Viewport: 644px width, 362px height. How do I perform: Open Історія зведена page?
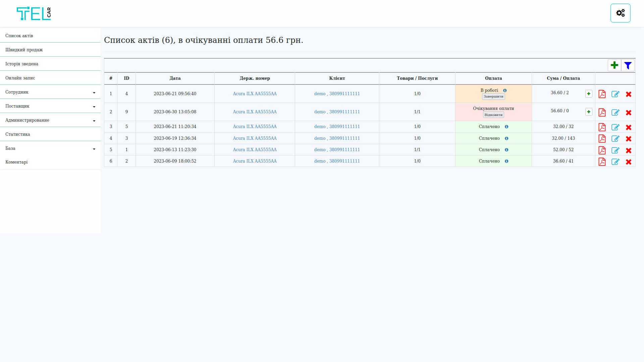tap(50, 64)
